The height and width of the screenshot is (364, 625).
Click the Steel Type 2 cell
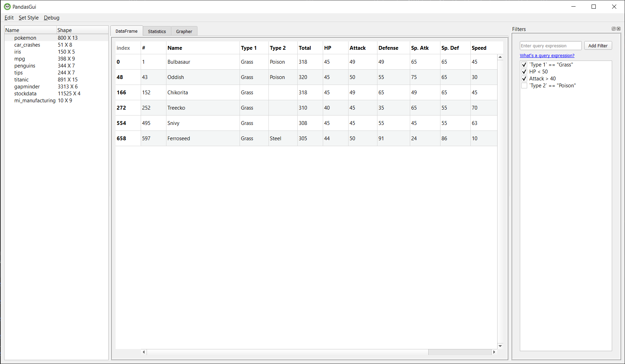coord(283,139)
